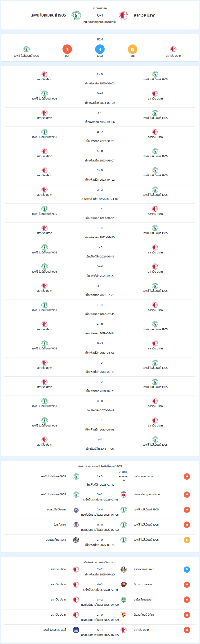Viewport: 200px width, 644px height.
Task: Click the Blau-Weiss Linz club logo
Action: tap(76, 630)
